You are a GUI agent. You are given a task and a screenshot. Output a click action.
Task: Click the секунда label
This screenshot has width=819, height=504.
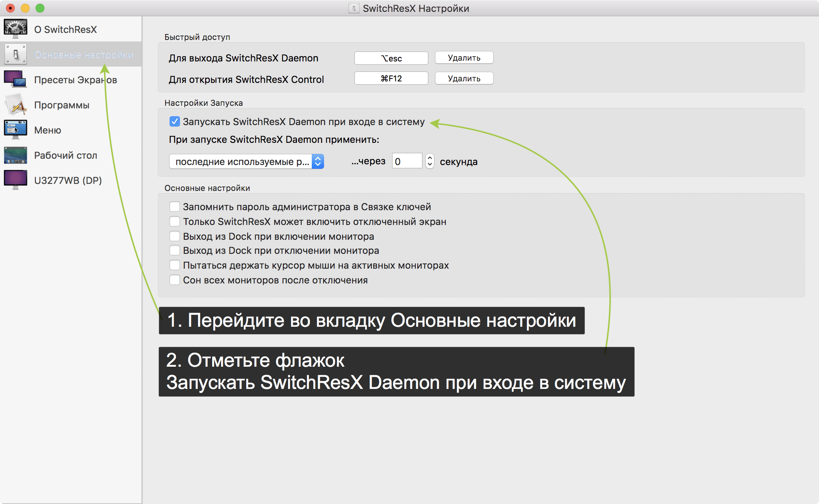459,162
